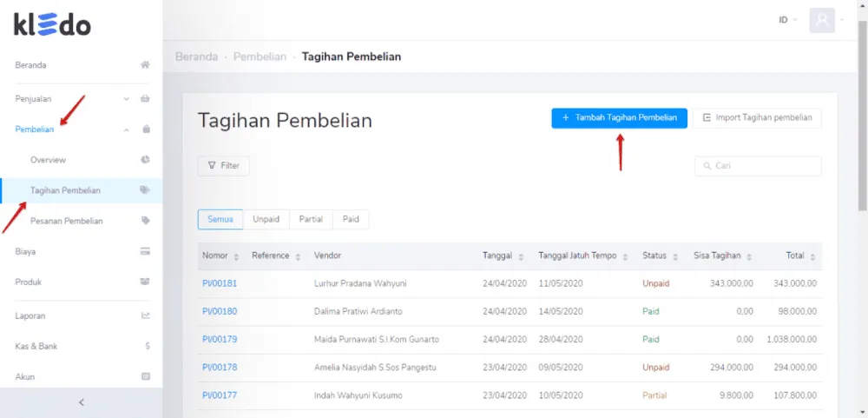Open invoice PI/00178
Screen dimensions: 868x418
[220, 367]
